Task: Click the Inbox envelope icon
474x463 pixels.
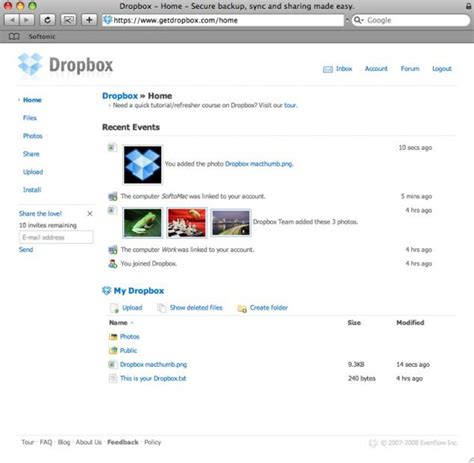Action: coord(328,69)
